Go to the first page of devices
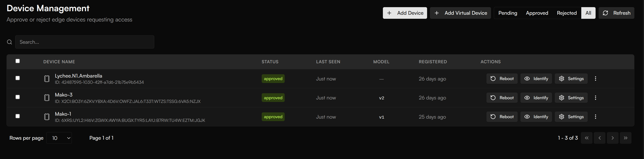Viewport: 644px width, 159px height. (586, 138)
